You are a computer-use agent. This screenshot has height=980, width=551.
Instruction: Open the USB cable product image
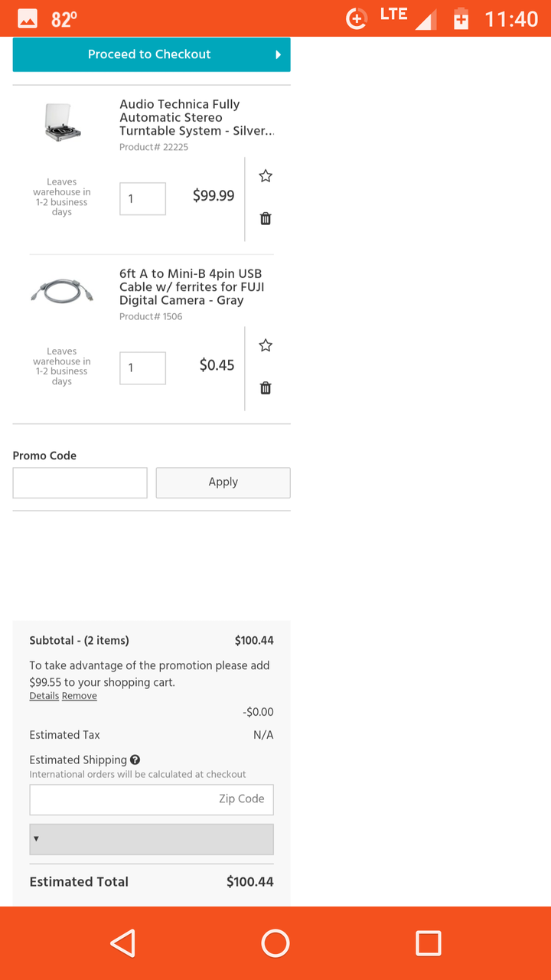click(62, 291)
